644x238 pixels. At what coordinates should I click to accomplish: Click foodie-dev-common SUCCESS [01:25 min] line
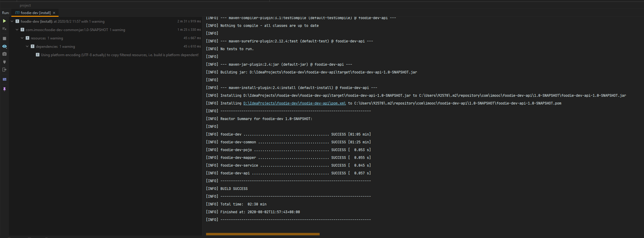point(288,142)
